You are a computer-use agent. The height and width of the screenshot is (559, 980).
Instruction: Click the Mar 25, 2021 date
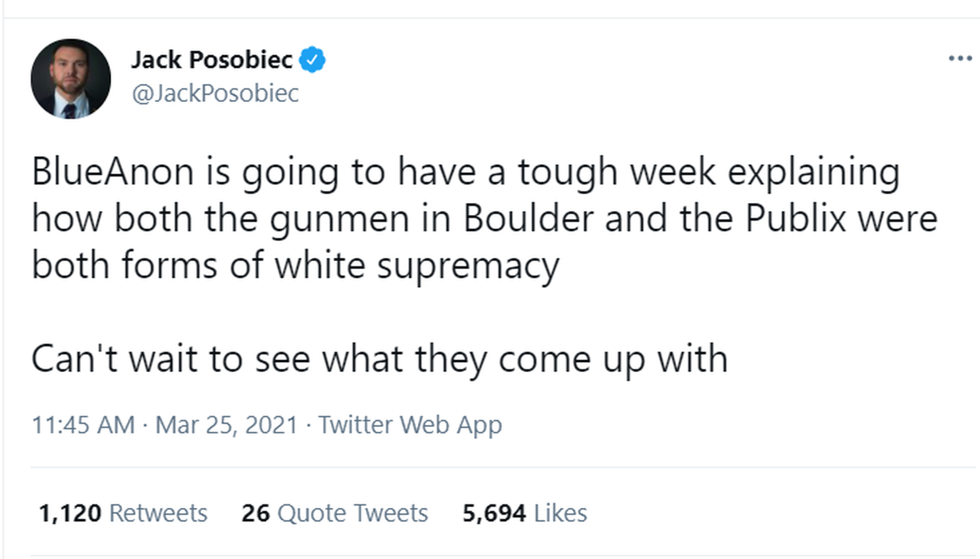point(226,425)
